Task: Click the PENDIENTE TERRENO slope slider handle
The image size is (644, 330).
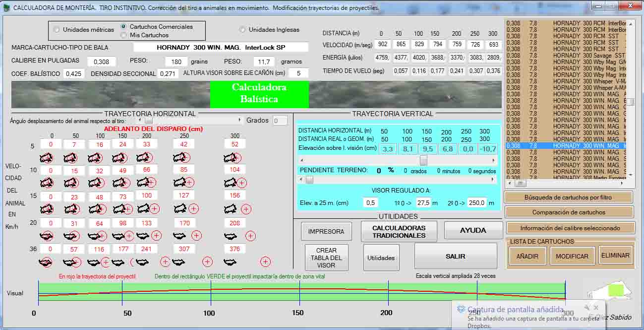Action: point(309,180)
